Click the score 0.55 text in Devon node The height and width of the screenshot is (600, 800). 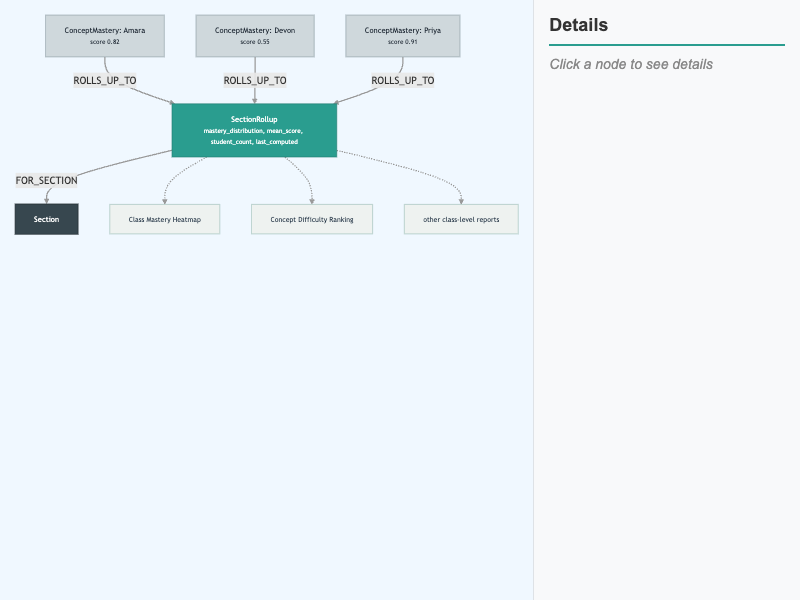coord(255,42)
